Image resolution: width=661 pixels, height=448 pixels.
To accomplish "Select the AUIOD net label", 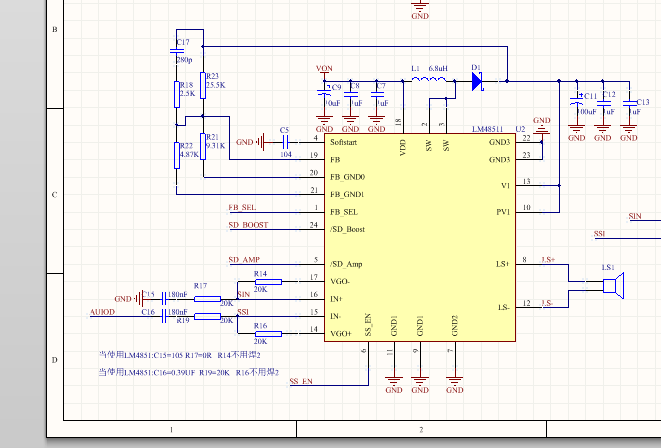I will (102, 312).
